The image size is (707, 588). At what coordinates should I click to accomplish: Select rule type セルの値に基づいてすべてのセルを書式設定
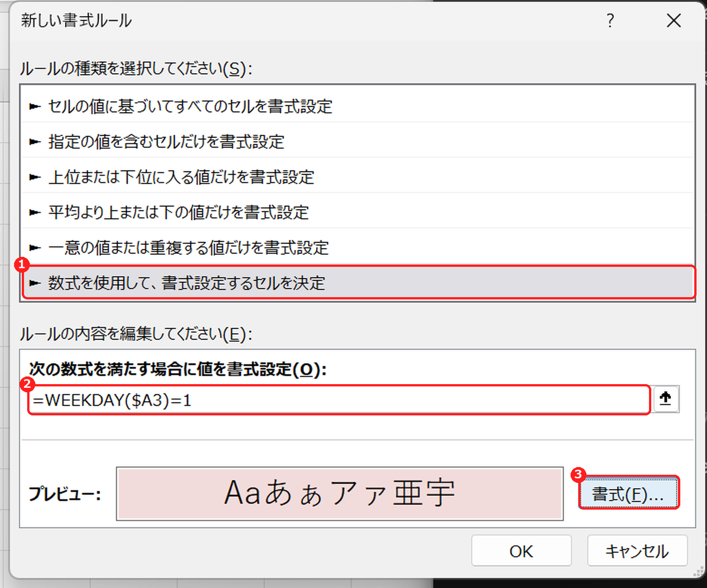pos(358,106)
